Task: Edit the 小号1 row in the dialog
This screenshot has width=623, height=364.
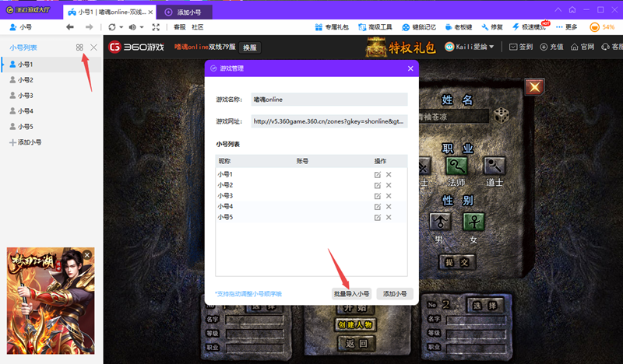Action: (378, 175)
